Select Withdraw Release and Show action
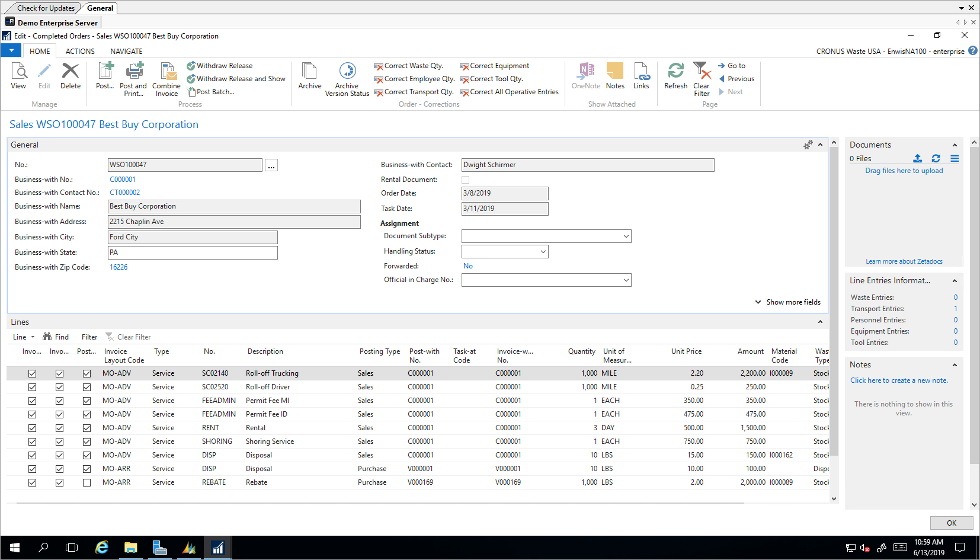 [236, 79]
